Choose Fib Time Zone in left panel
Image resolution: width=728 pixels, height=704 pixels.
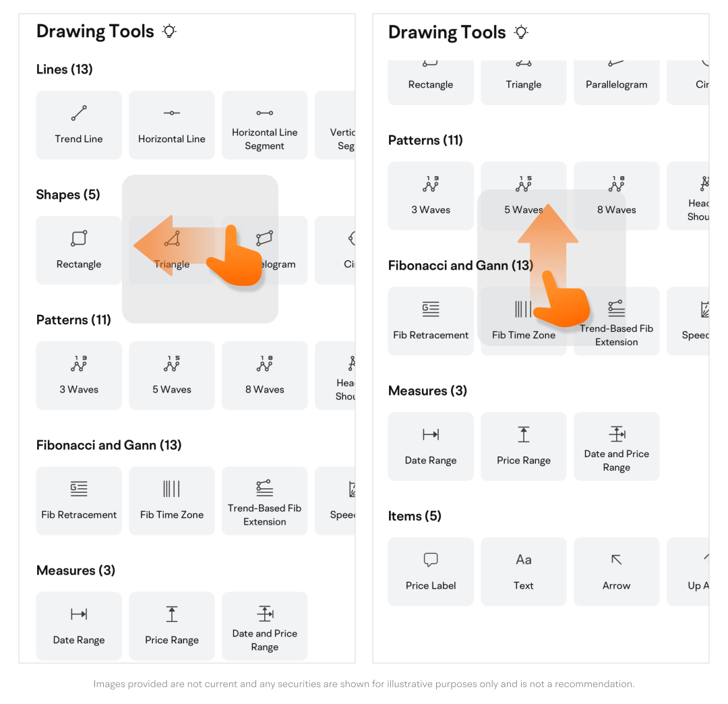pyautogui.click(x=172, y=501)
